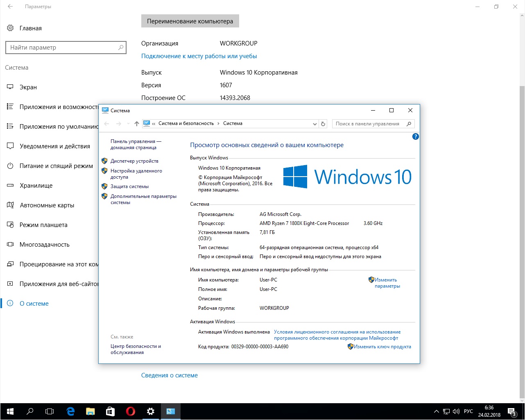The width and height of the screenshot is (525, 420).
Task: Open the Action Center notifications icon
Action: point(512,411)
